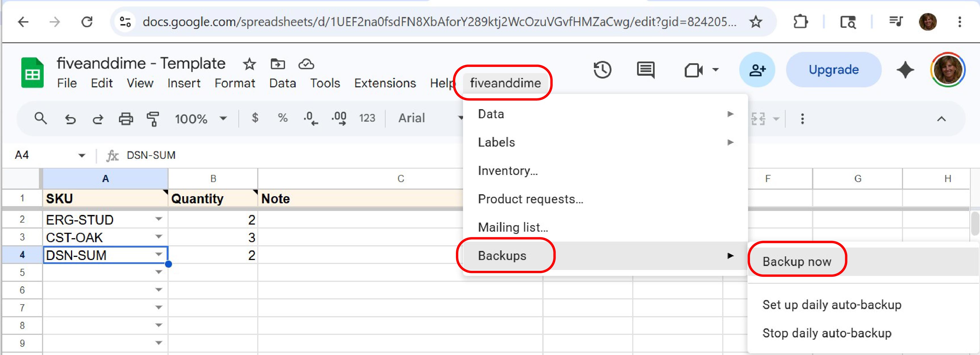Open site information icon in address bar
Screen dimensions: 980x355
pos(125,22)
